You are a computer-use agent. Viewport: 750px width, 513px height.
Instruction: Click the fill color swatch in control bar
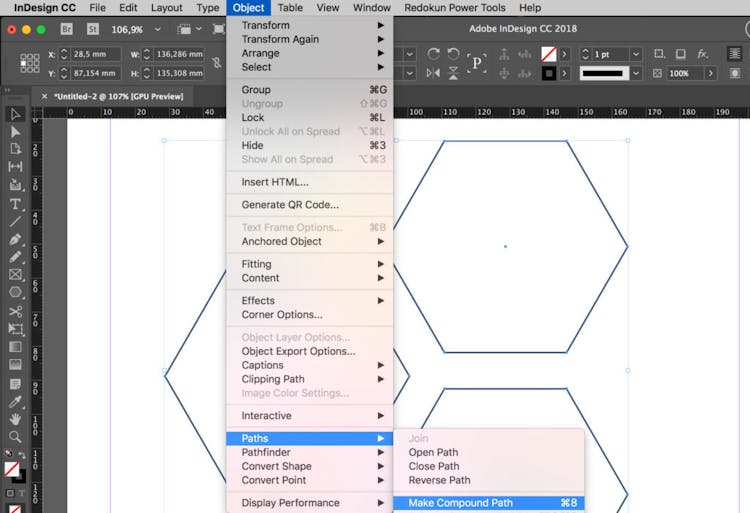pos(548,53)
